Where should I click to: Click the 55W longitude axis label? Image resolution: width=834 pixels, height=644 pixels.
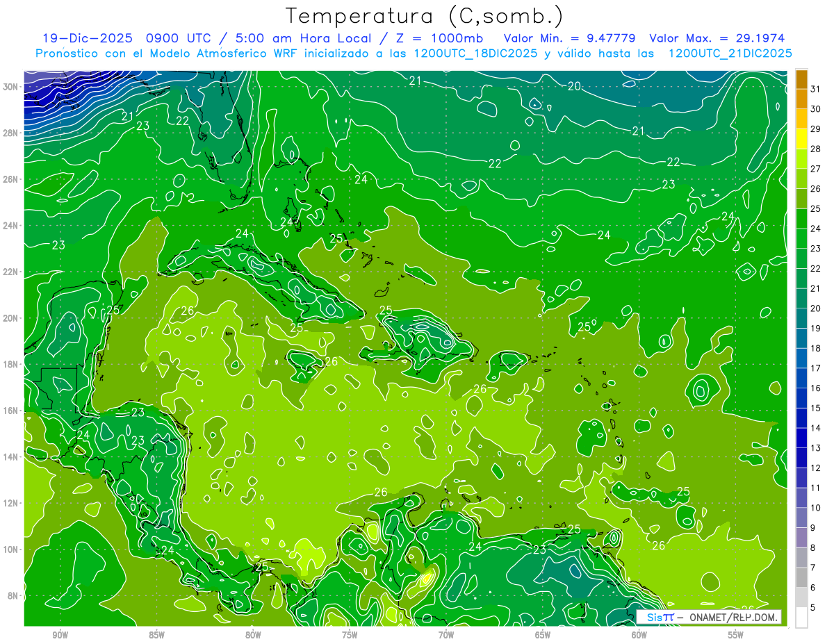point(735,635)
